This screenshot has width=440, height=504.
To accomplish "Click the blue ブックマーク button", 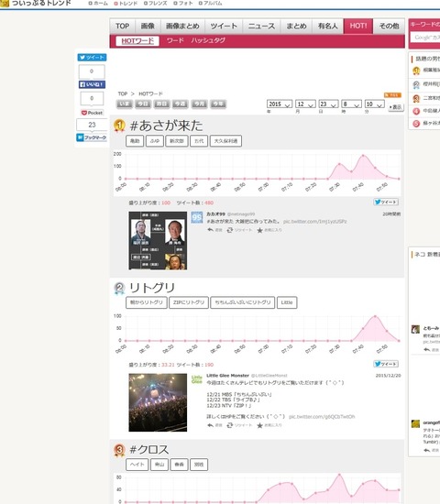I will 92,137.
